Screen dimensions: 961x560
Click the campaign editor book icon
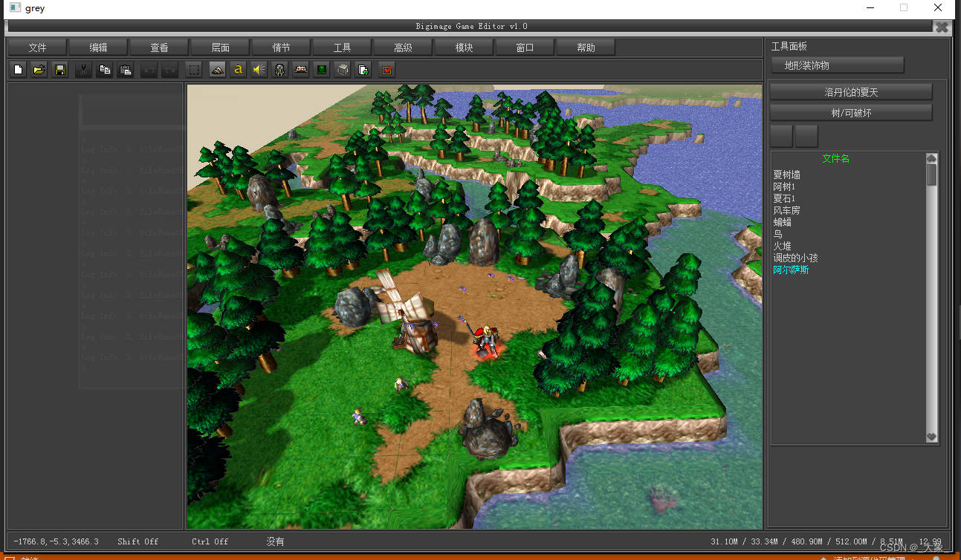coord(300,70)
